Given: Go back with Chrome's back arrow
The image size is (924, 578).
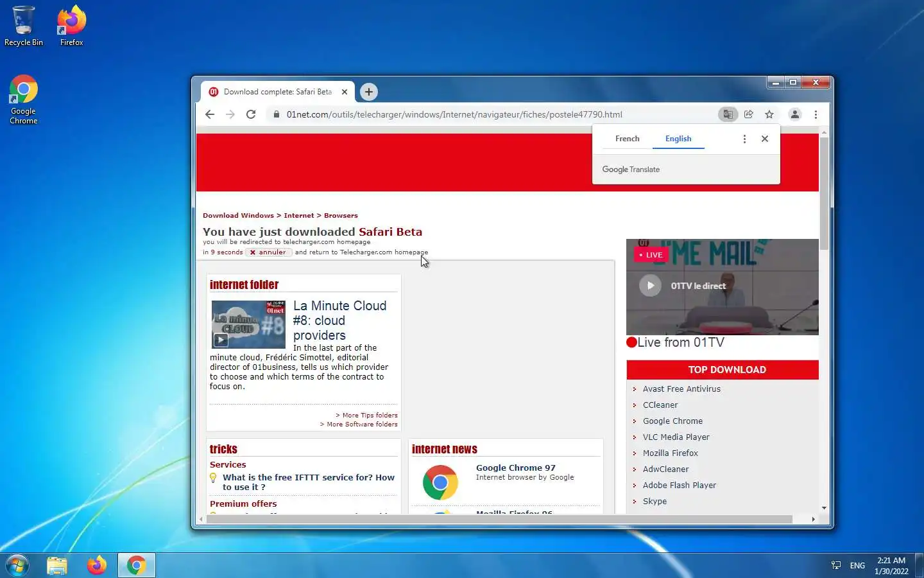Looking at the screenshot, I should [210, 114].
